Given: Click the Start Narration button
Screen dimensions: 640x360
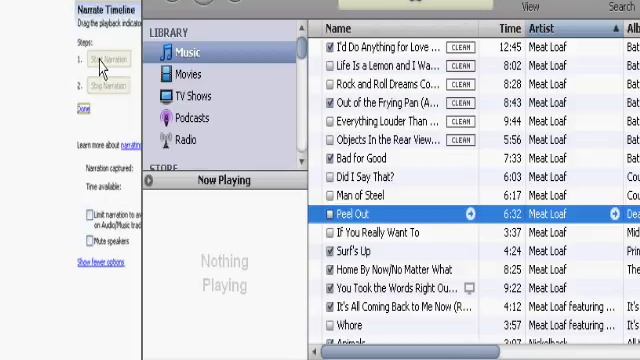Looking at the screenshot, I should pyautogui.click(x=109, y=60).
